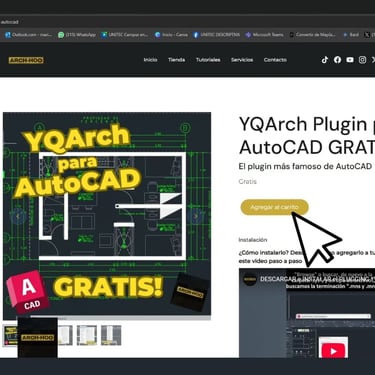The width and height of the screenshot is (375, 375).
Task: Open the Servicios menu item
Action: (x=242, y=60)
